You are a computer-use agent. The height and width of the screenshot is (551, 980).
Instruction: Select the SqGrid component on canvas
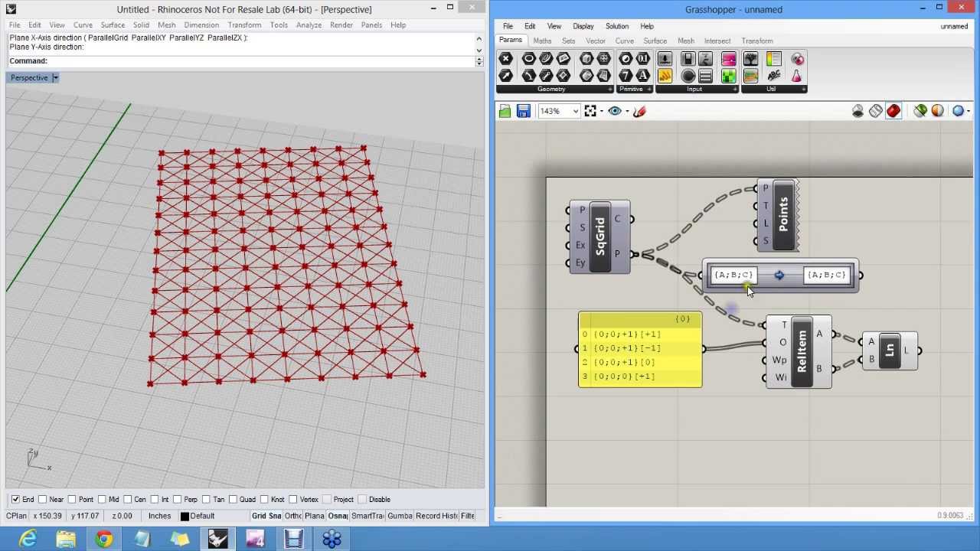(600, 237)
